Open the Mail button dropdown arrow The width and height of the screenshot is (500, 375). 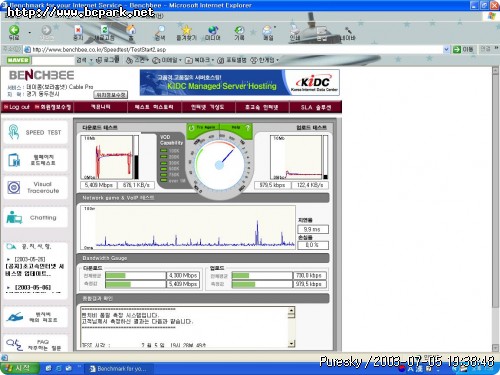tap(275, 27)
